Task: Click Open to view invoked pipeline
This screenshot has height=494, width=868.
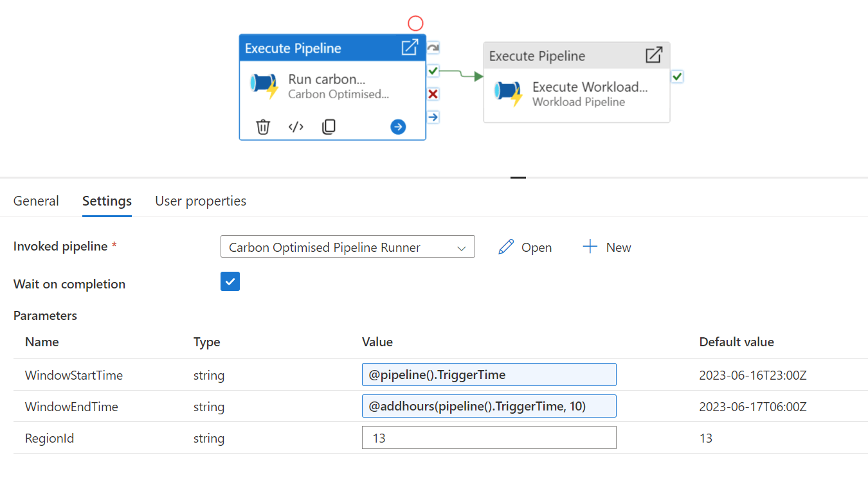Action: pos(525,247)
